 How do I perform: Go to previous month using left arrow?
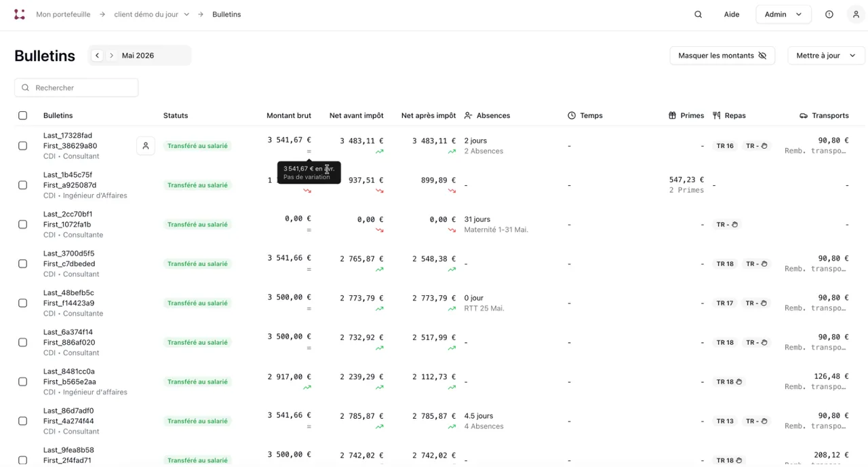(x=97, y=56)
